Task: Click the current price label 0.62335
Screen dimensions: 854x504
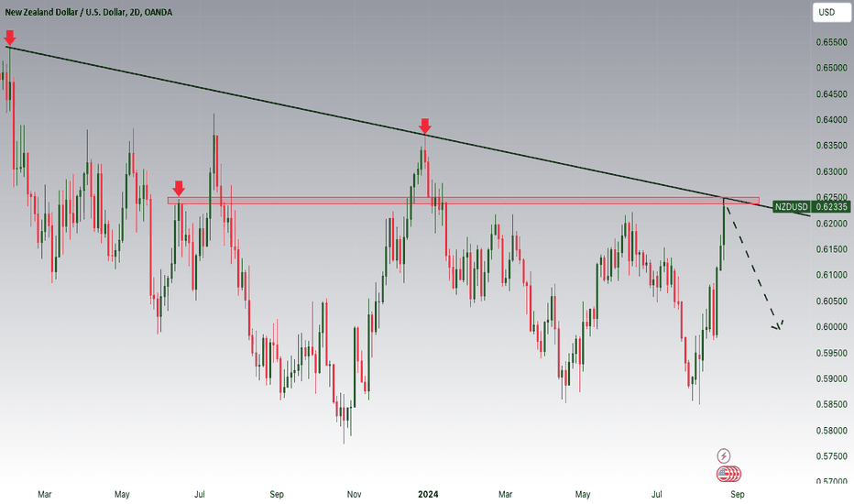Action: (x=831, y=207)
